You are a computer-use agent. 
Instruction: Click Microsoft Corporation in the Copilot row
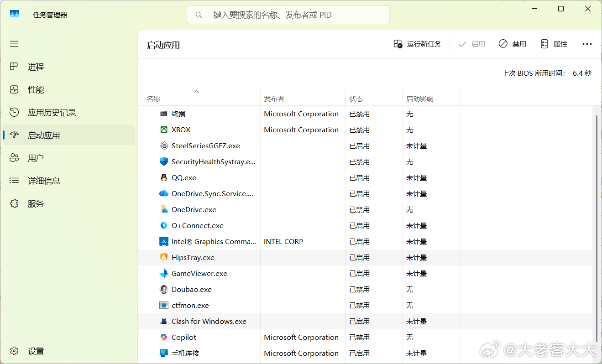(x=301, y=337)
